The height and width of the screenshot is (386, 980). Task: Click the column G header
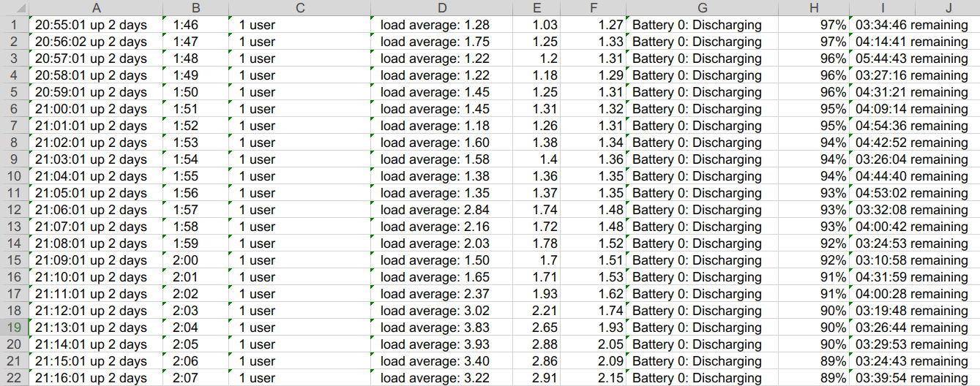(702, 8)
